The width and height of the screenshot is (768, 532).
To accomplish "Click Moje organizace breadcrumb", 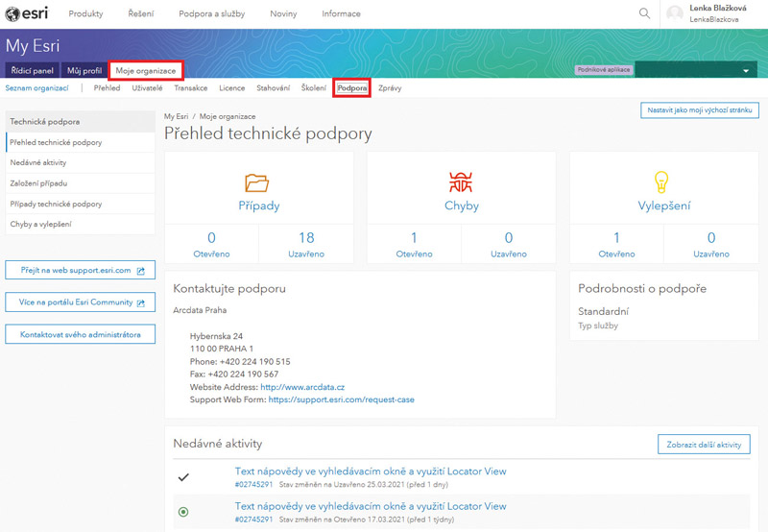I will (x=228, y=116).
